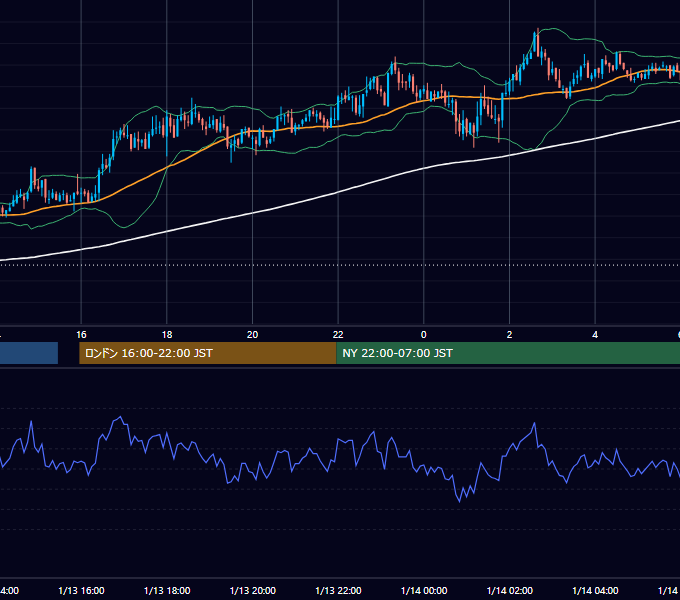680x600 pixels.
Task: Click the 1/13 16:00 time label
Action: 81,590
